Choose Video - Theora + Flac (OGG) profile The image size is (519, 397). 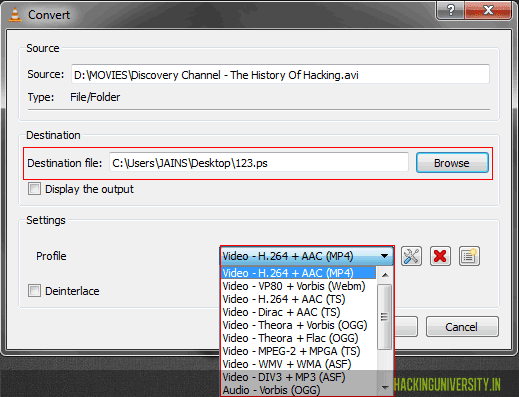(298, 338)
